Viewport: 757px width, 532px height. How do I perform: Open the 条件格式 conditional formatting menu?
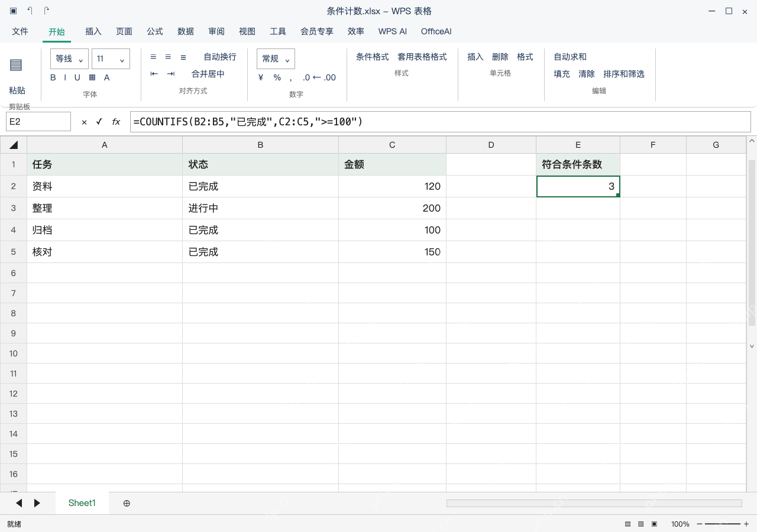coord(373,57)
